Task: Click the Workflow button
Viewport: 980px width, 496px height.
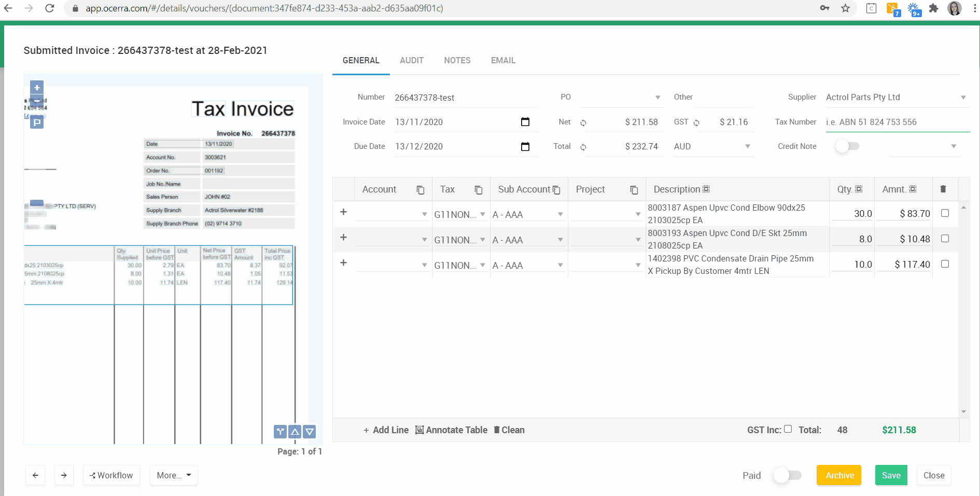Action: pos(111,475)
